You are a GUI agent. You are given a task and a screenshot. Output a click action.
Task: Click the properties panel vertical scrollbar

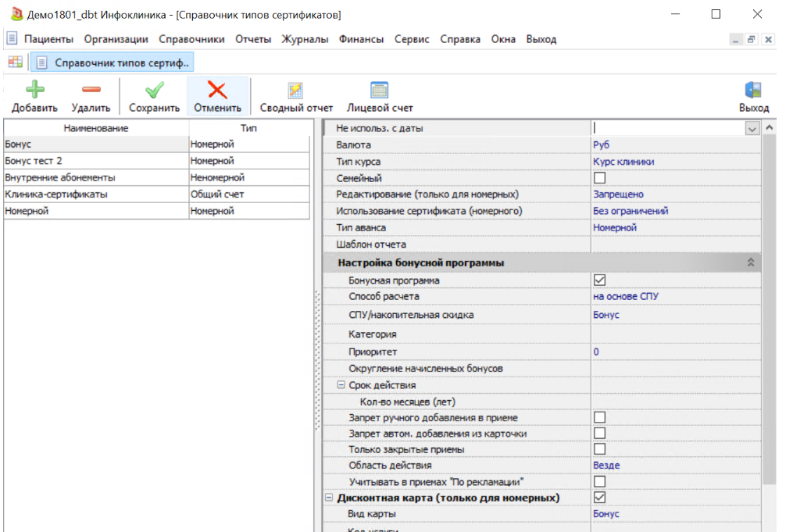[x=770, y=312]
